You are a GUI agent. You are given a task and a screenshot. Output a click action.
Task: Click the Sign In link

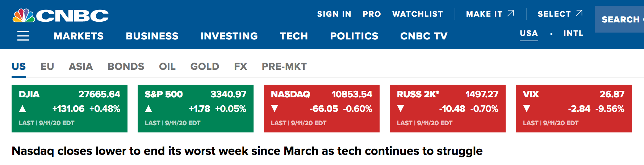click(334, 14)
